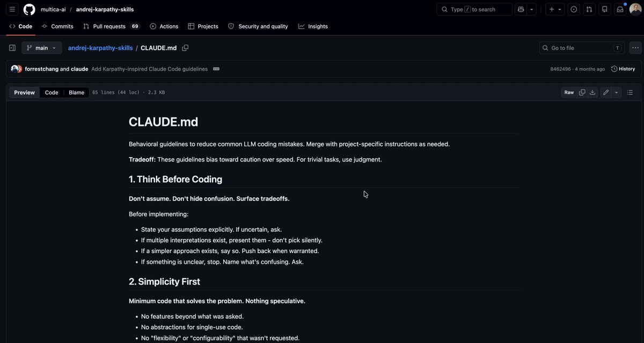
Task: Click the 65 lines file size info
Action: pyautogui.click(x=128, y=92)
